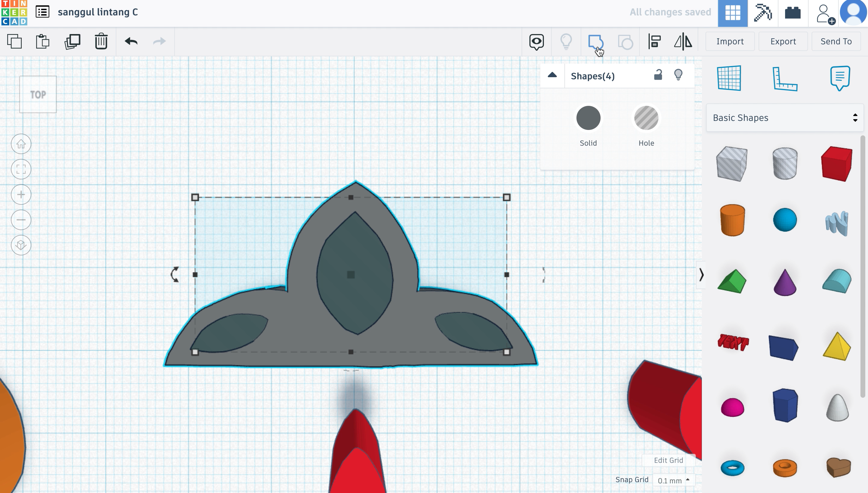The image size is (868, 493).
Task: Switch to 3D design grid view
Action: 733,13
